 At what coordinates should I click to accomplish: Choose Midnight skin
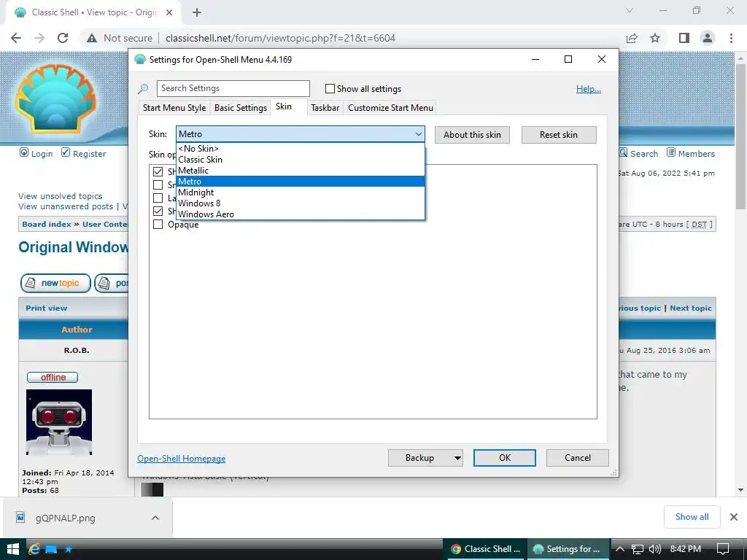[x=300, y=192]
